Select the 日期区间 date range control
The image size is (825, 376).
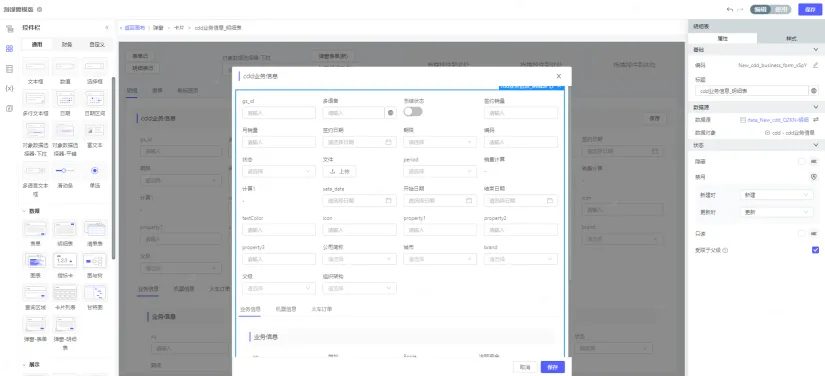[95, 99]
